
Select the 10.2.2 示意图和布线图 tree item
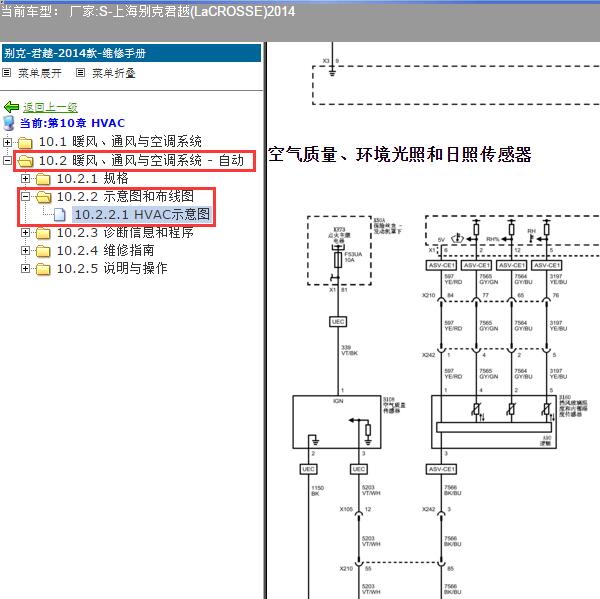point(126,196)
